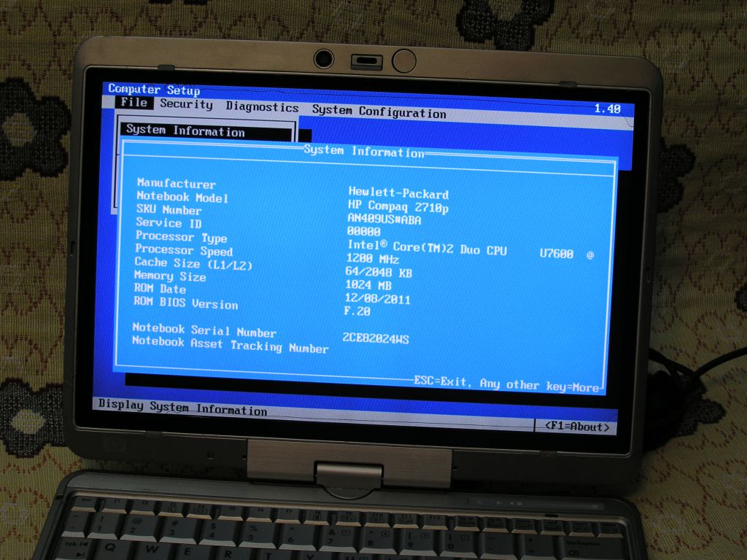The width and height of the screenshot is (747, 560).
Task: Click the Notebook Asset Tracking Number label
Action: coord(230,345)
